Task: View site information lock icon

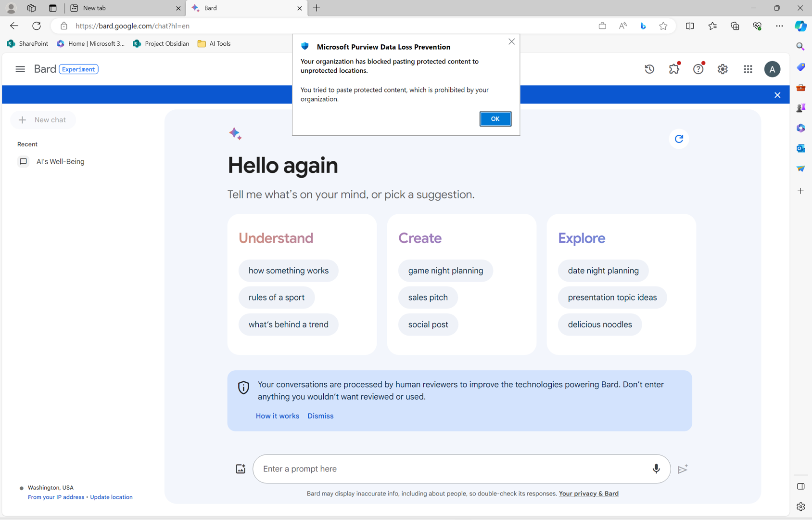Action: pos(63,26)
